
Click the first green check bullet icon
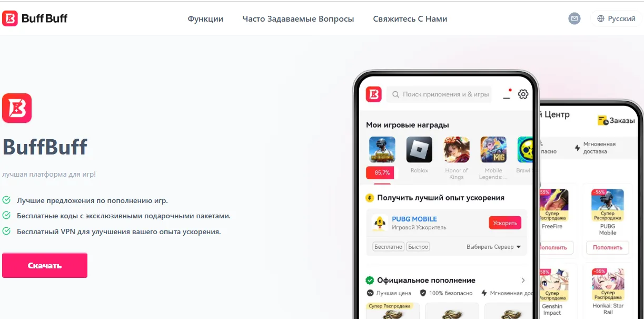(6, 200)
